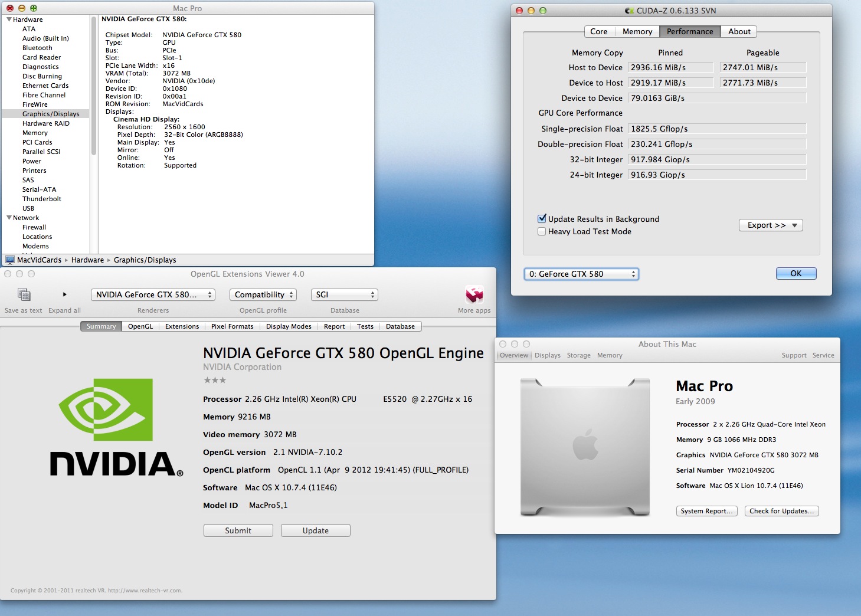Viewport: 861px width, 616px height.
Task: Click the Service link in About This Mac
Action: [x=823, y=355]
